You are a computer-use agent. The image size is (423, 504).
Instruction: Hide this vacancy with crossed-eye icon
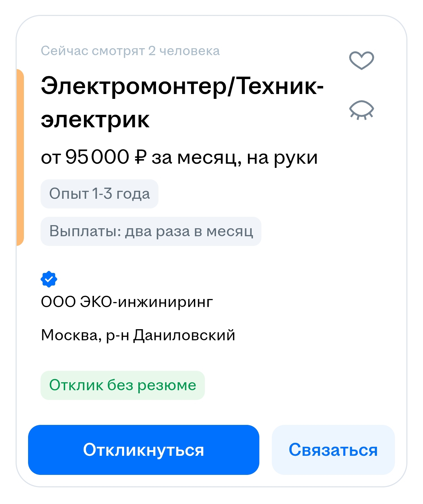click(x=361, y=110)
